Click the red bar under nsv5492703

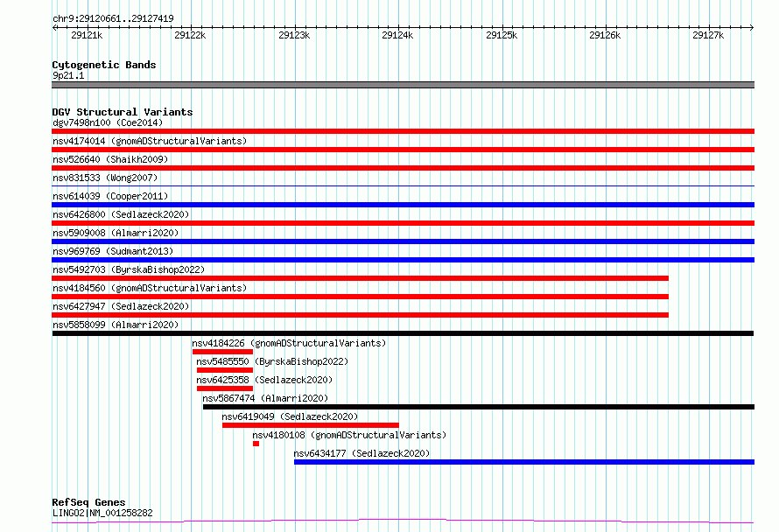(x=361, y=278)
